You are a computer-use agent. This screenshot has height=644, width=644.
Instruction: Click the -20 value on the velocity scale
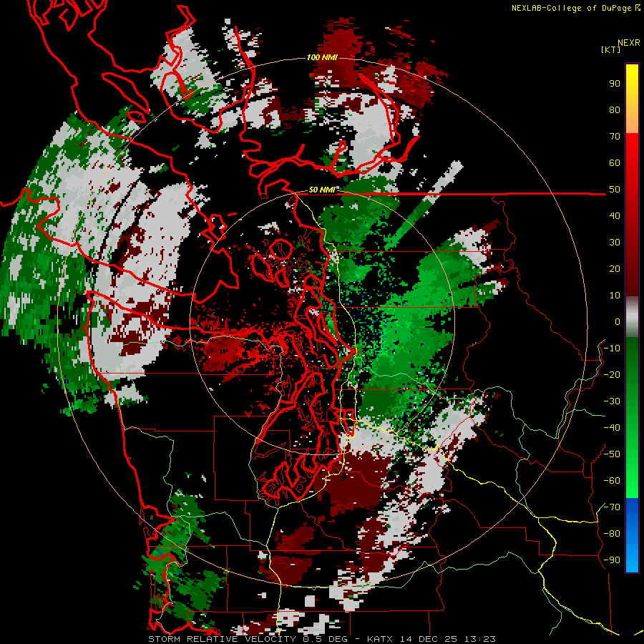tap(612, 375)
